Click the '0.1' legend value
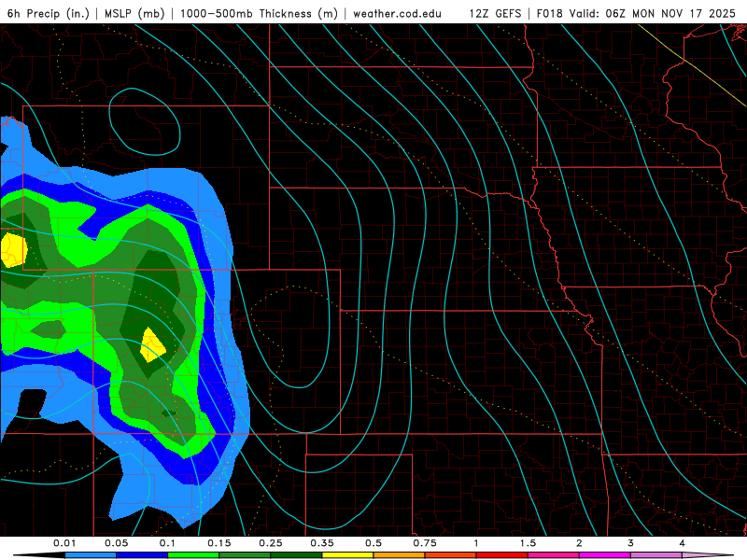The image size is (747, 560). pos(167,543)
